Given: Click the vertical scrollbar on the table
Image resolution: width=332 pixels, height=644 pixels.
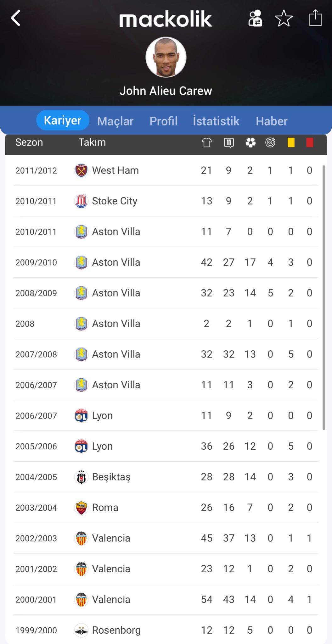Looking at the screenshot, I should pyautogui.click(x=324, y=297).
